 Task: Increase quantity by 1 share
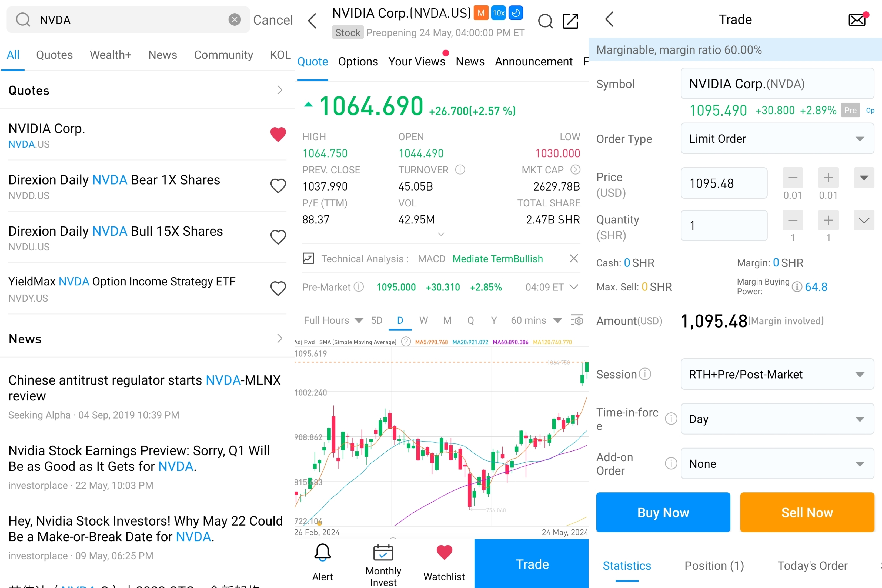828,220
